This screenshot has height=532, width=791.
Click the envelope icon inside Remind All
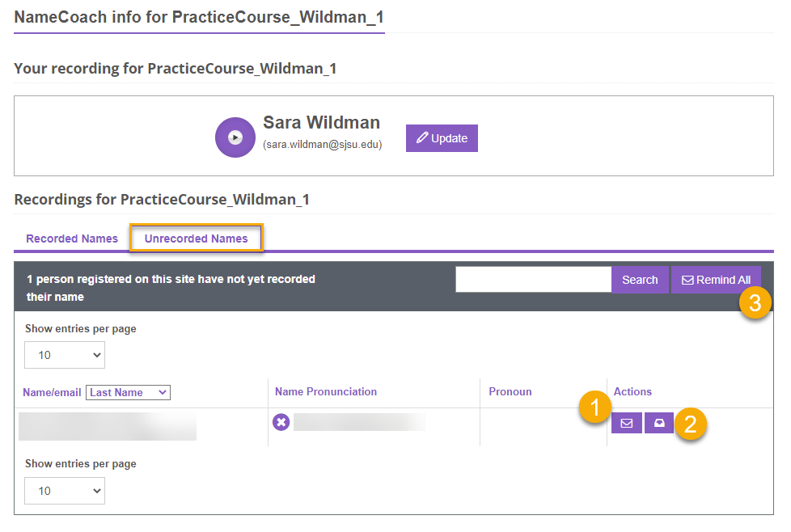(x=686, y=279)
